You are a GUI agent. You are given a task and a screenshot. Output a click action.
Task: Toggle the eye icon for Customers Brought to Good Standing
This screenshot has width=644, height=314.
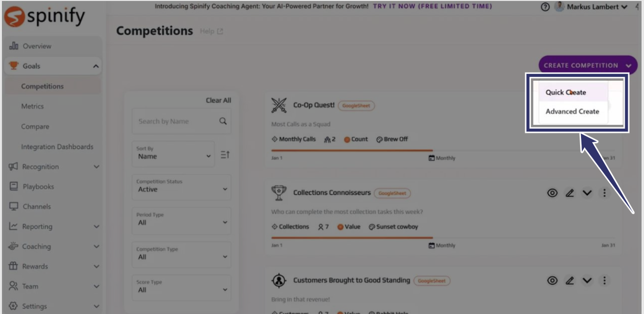553,280
